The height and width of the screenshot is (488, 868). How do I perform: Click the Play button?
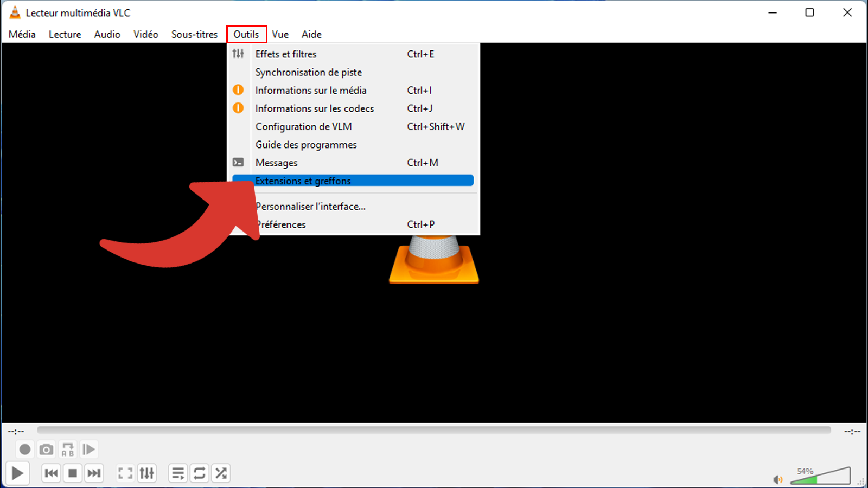click(17, 473)
